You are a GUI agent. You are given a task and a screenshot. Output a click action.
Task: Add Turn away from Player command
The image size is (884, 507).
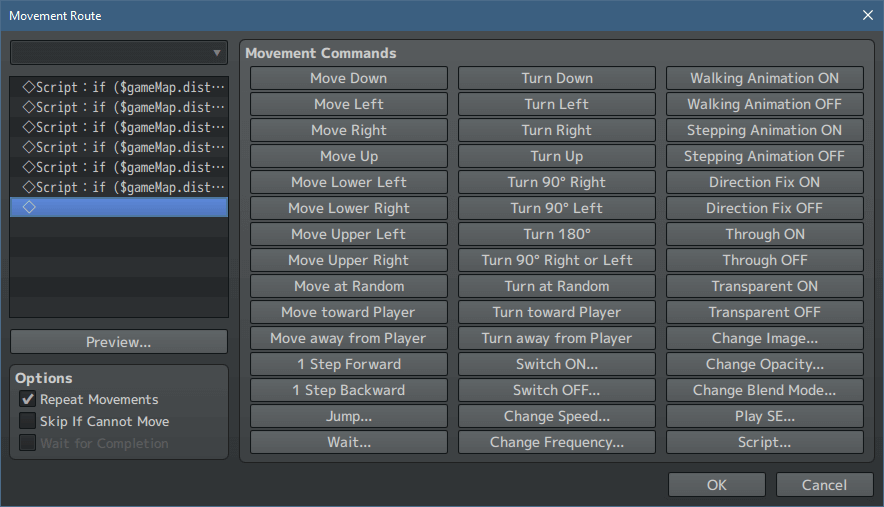pos(557,338)
